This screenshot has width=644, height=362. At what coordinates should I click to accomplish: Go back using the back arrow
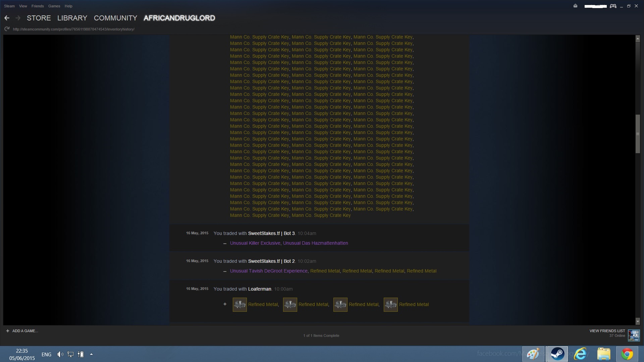[x=7, y=18]
